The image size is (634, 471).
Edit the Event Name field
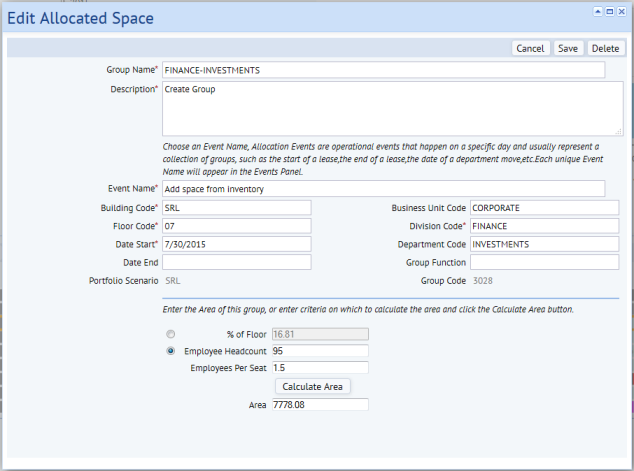(x=383, y=189)
